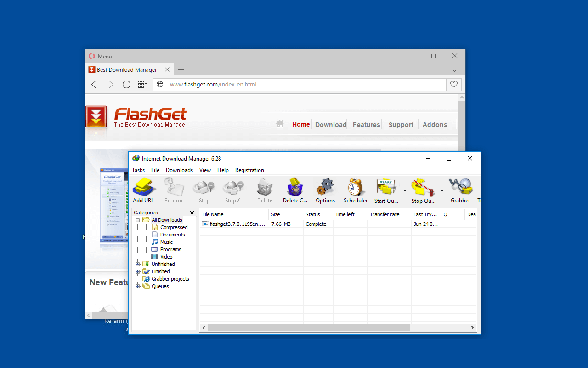This screenshot has height=368, width=588.
Task: Select the flashget3.7.0.1195en download row
Action: click(338, 224)
